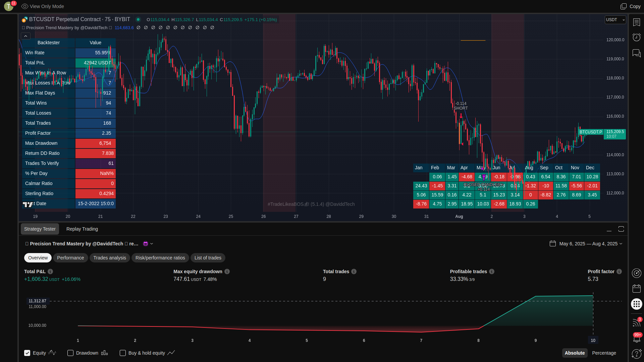644x362 pixels.
Task: Click the 120,000.0 price scale label
Action: point(615,40)
